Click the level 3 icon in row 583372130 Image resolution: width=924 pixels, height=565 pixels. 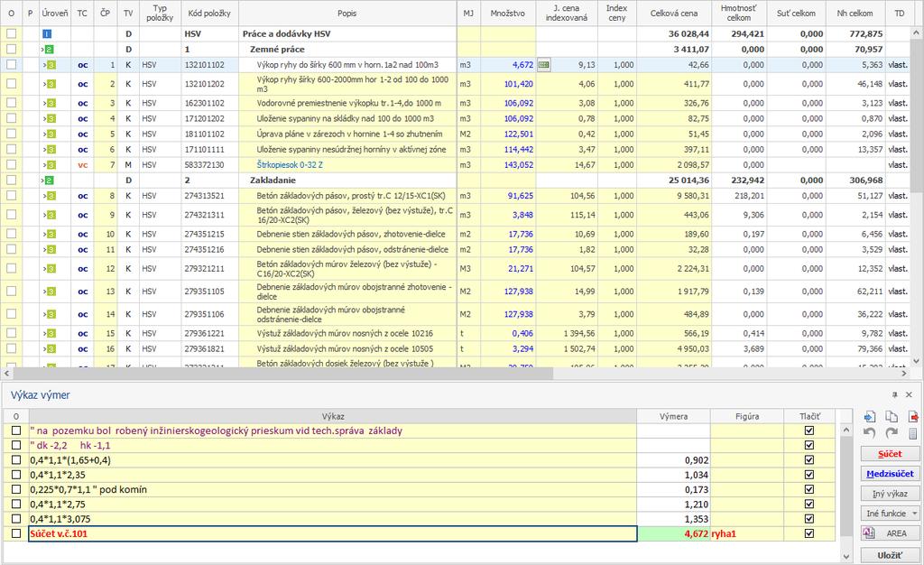click(x=51, y=165)
